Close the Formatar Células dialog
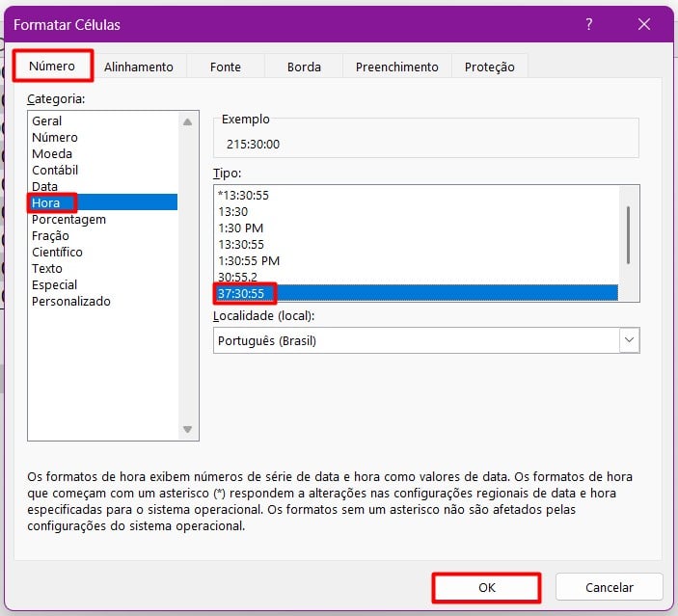 pyautogui.click(x=643, y=24)
